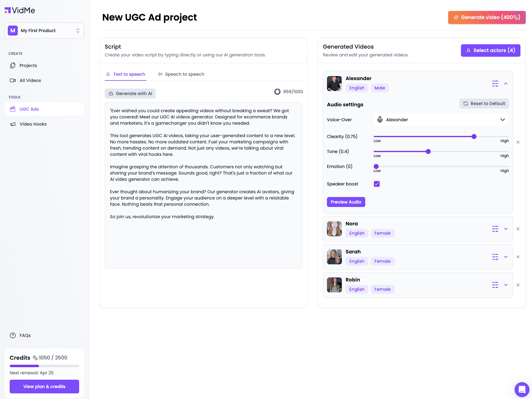Open audio settings icon for Sarah
This screenshot has width=532, height=399.
click(495, 257)
